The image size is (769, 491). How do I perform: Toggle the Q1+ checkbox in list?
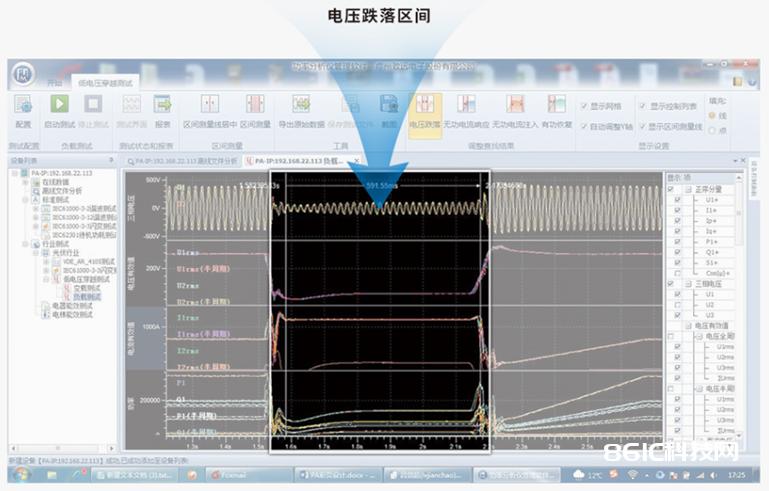point(677,252)
